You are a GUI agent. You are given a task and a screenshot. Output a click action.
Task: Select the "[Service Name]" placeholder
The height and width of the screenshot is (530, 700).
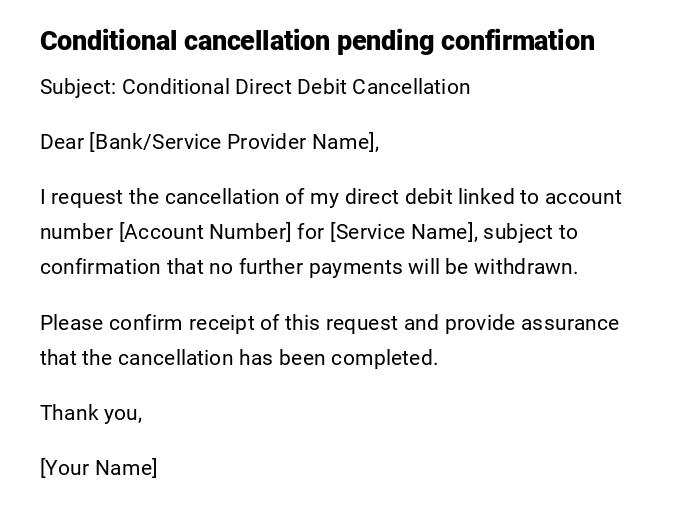404,232
